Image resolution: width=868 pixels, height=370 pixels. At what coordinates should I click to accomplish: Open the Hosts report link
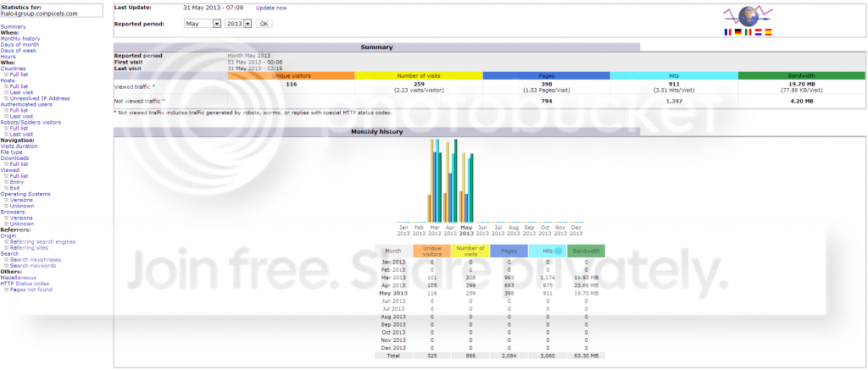[7, 80]
